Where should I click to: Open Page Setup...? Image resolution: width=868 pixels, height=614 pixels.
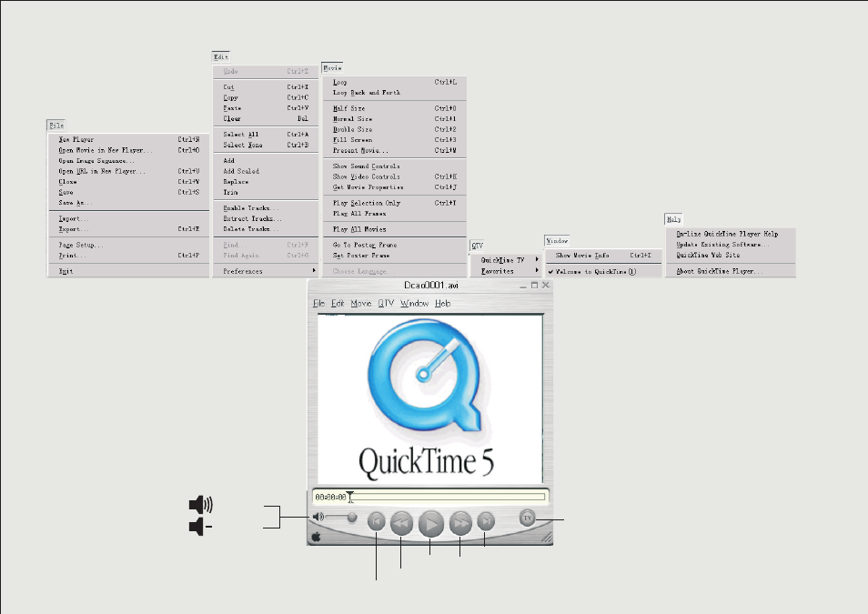click(x=128, y=245)
